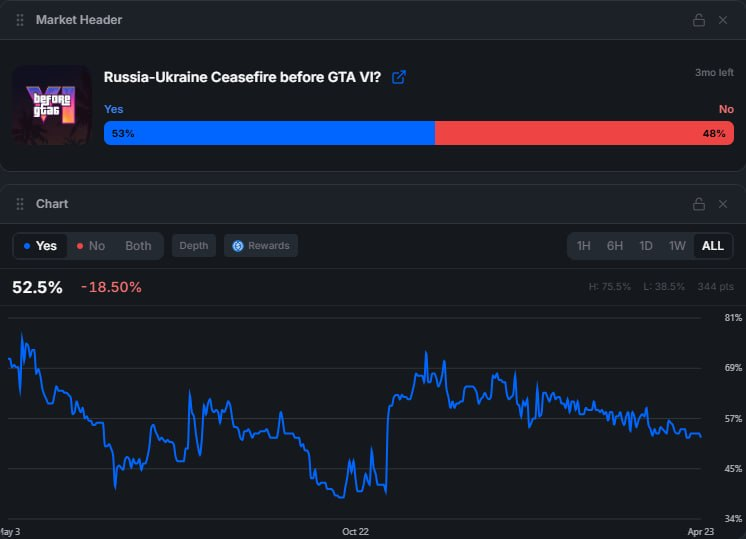Image resolution: width=746 pixels, height=539 pixels.
Task: Unlock the Market Header panel via lock icon
Action: click(698, 20)
